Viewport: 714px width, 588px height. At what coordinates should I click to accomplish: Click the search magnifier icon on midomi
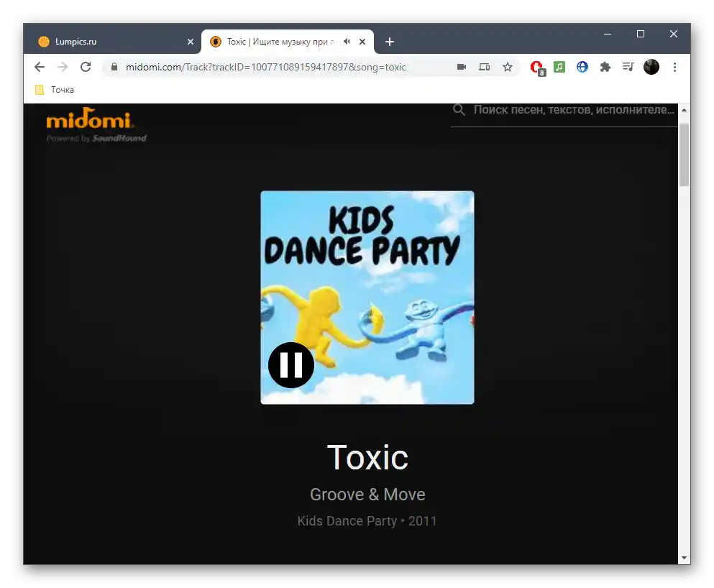pos(459,110)
